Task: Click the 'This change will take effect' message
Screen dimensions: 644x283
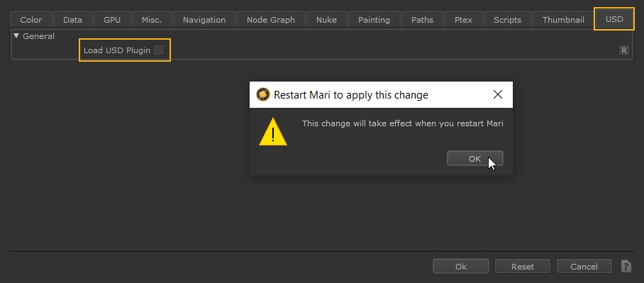Action: [x=403, y=123]
